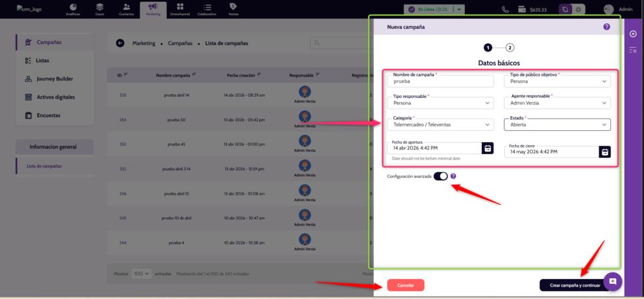Image resolution: width=644 pixels, height=299 pixels.
Task: Toggle the Configuración avanzada switch
Action: pyautogui.click(x=440, y=177)
